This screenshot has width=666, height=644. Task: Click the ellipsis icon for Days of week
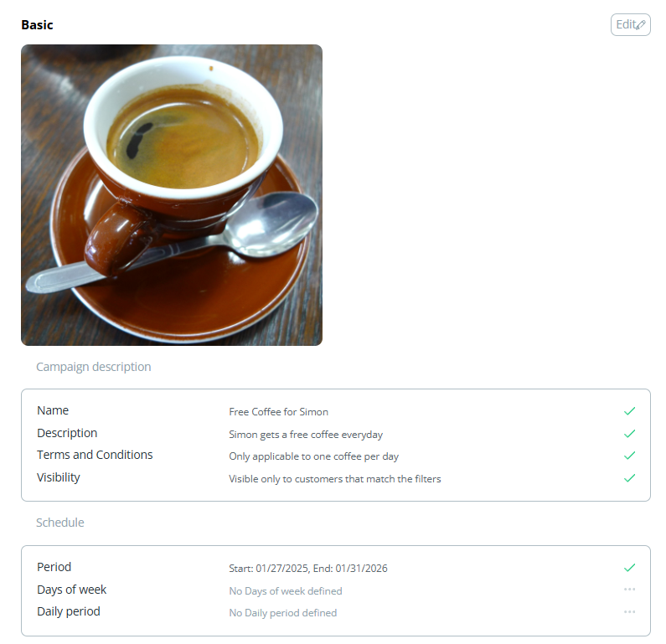click(x=629, y=590)
